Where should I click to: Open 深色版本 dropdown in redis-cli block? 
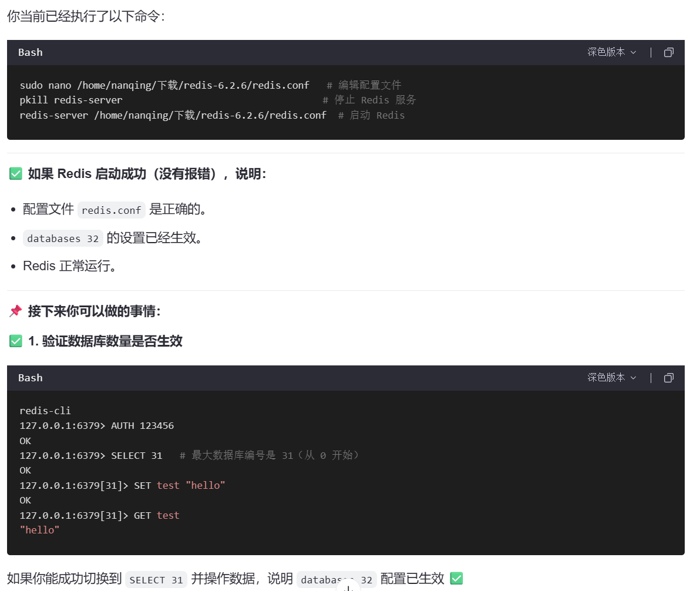[x=611, y=378]
